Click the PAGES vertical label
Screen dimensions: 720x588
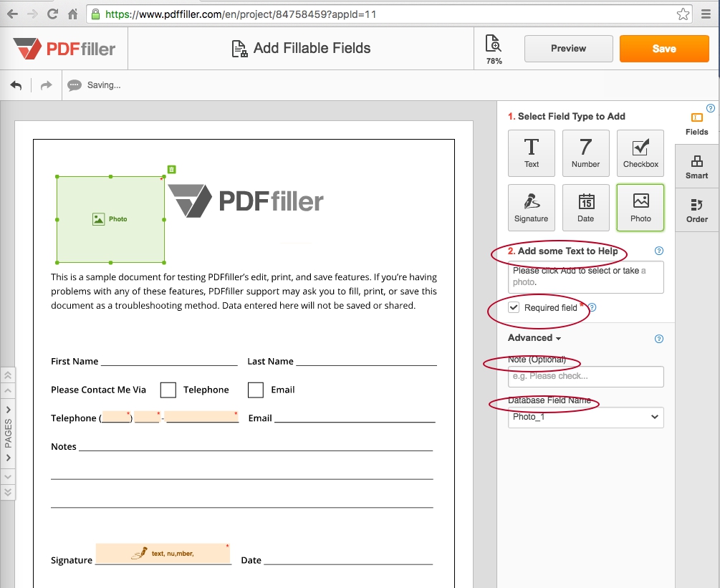click(x=9, y=434)
